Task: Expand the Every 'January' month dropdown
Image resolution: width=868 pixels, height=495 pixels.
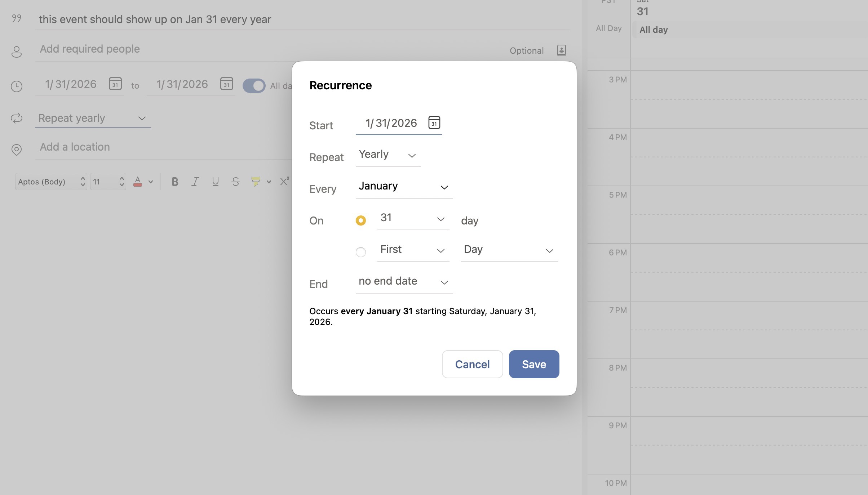Action: pos(404,187)
